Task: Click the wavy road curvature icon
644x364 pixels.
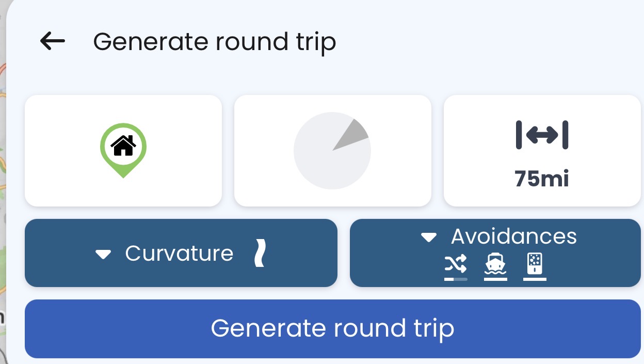Action: (261, 253)
